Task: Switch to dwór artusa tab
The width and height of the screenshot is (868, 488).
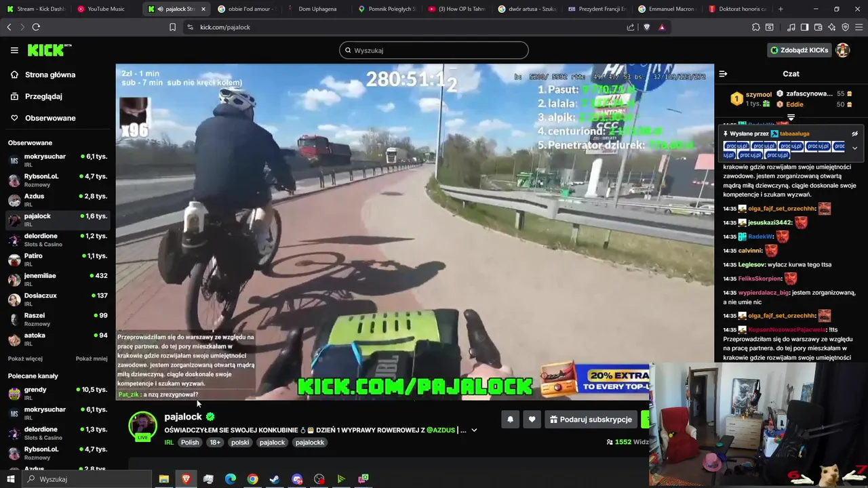Action: [527, 9]
